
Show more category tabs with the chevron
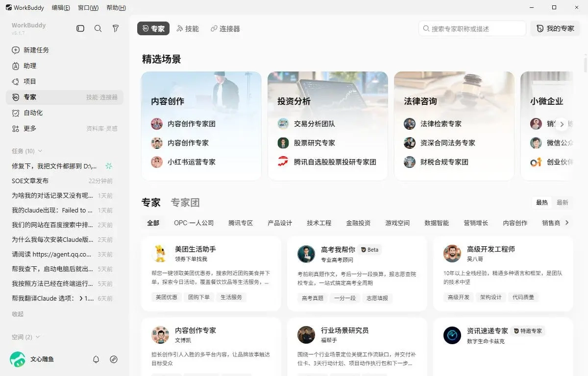click(567, 223)
